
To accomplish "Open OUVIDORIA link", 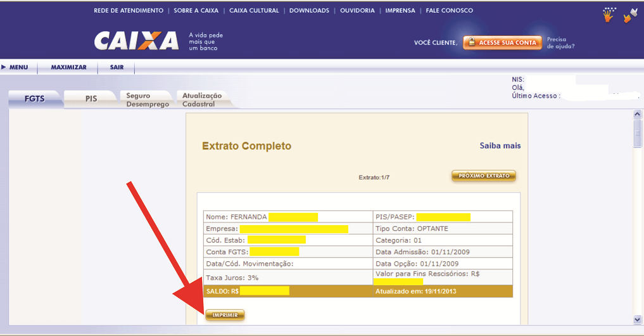I will click(x=357, y=11).
